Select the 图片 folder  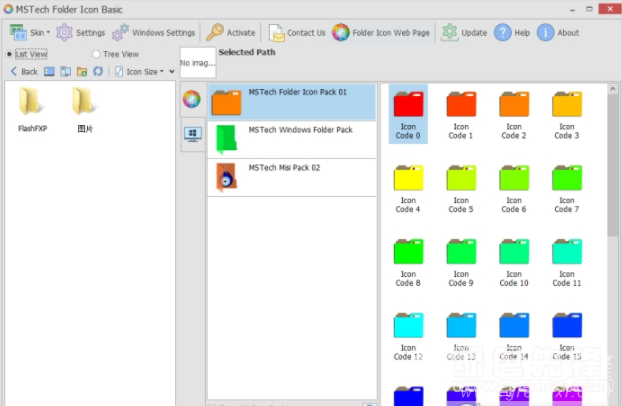[85, 110]
